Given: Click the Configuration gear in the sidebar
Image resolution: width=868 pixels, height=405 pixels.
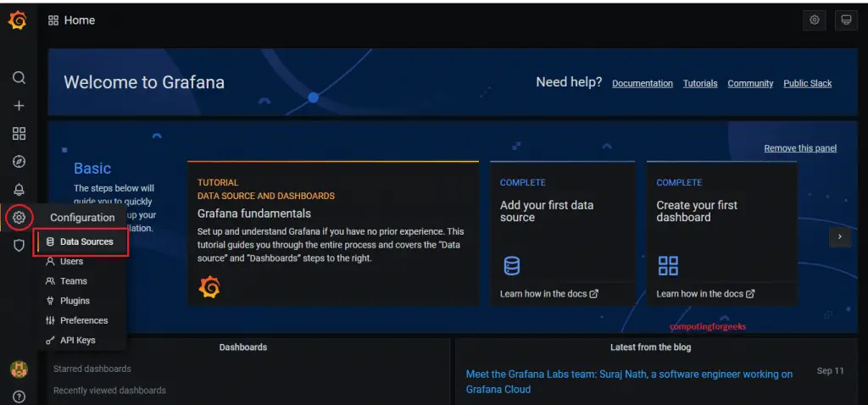Looking at the screenshot, I should 19,218.
